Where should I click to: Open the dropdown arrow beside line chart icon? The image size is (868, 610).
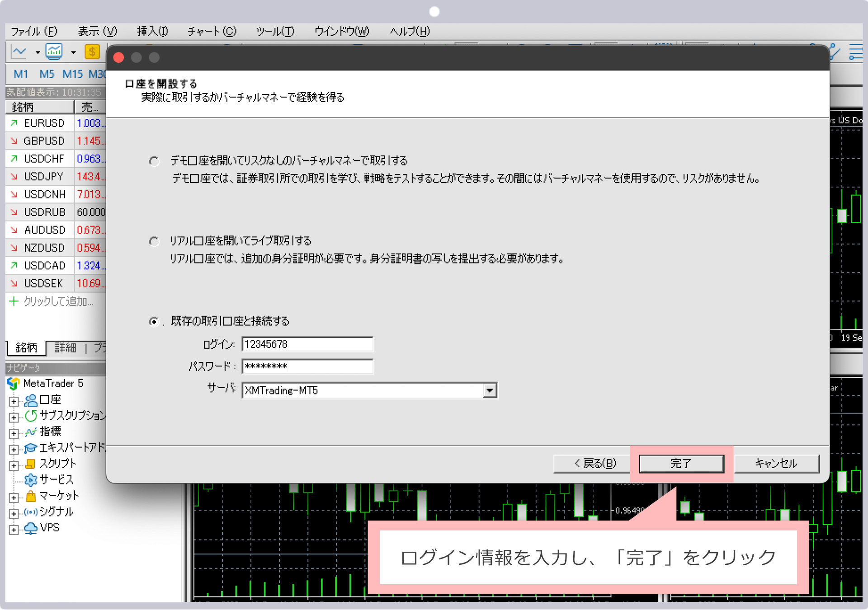(x=38, y=52)
